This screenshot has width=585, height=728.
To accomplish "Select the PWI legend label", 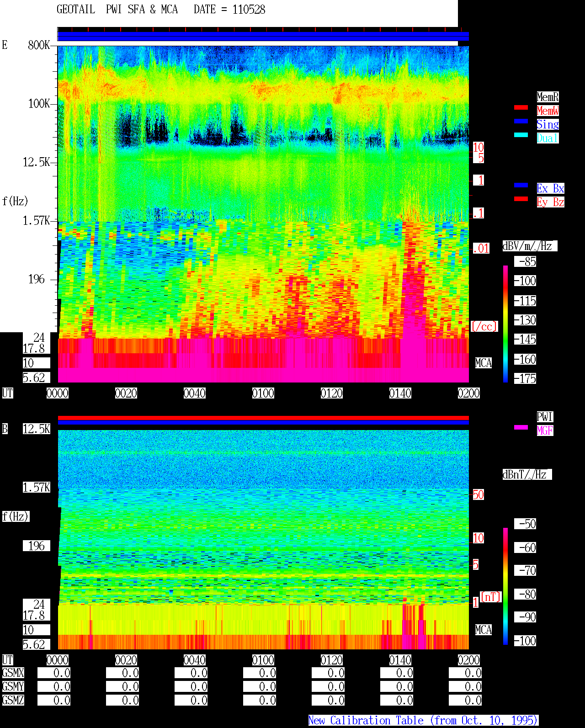I will (545, 417).
